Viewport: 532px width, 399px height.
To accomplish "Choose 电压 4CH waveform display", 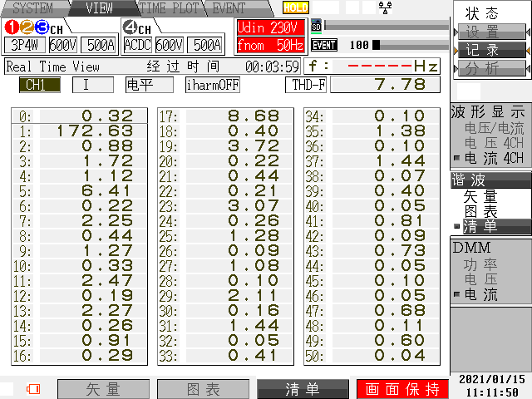I will [x=494, y=143].
